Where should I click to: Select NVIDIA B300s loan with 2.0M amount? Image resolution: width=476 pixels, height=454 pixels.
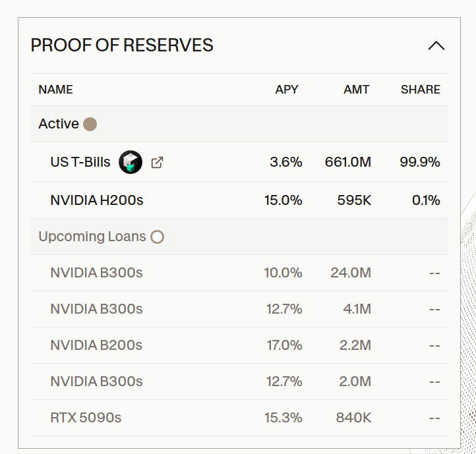(96, 382)
